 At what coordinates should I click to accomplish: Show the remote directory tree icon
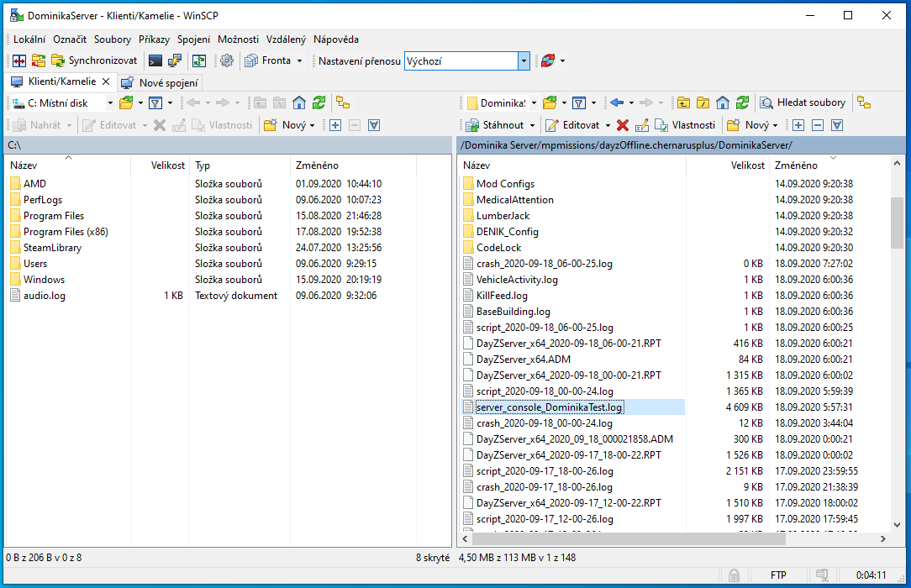tap(863, 102)
